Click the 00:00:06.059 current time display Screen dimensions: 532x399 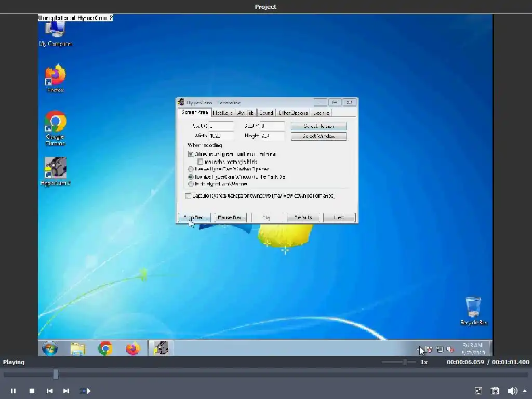click(465, 362)
